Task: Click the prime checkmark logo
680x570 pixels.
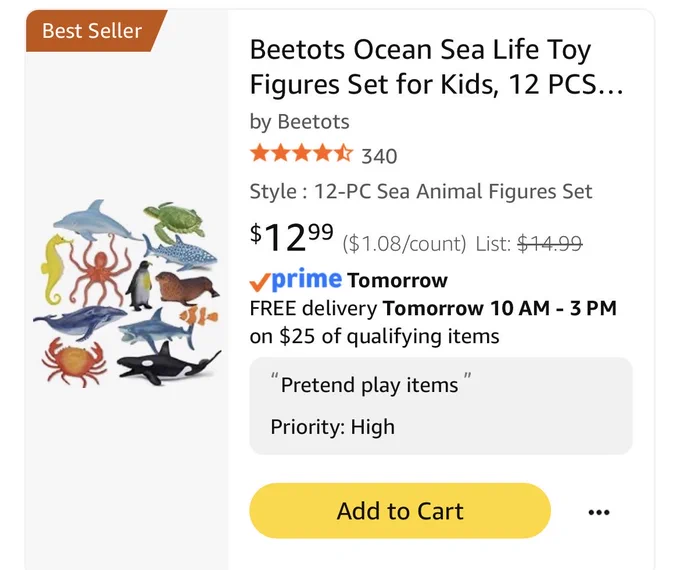Action: point(296,280)
